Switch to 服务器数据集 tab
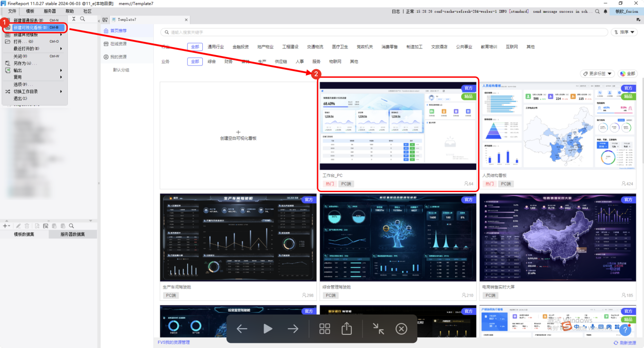This screenshot has height=348, width=644. tap(73, 234)
